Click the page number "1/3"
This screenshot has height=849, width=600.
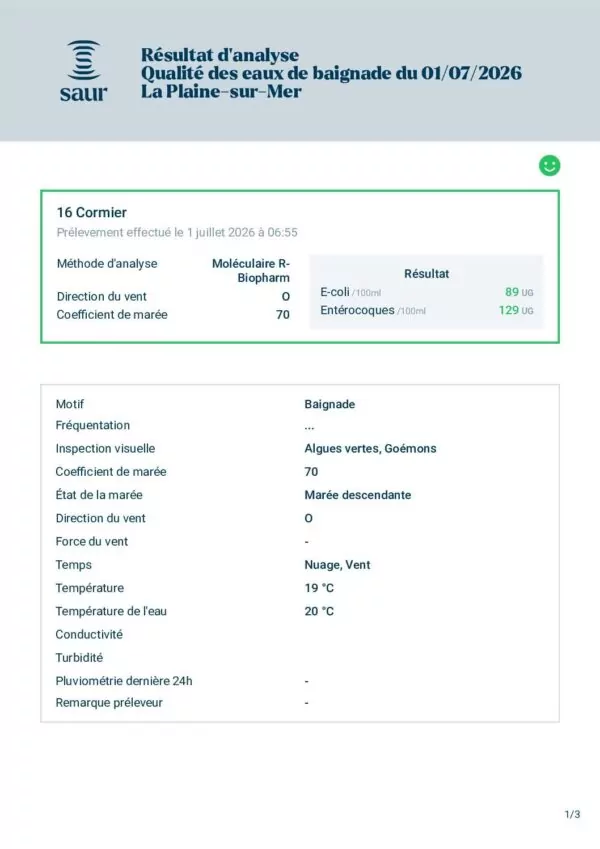click(x=572, y=814)
